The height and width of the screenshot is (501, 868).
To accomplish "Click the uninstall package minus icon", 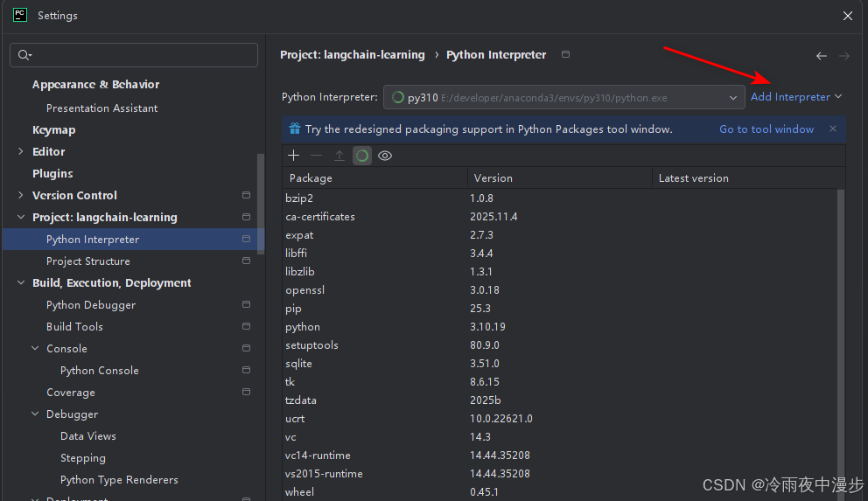I will tap(316, 156).
